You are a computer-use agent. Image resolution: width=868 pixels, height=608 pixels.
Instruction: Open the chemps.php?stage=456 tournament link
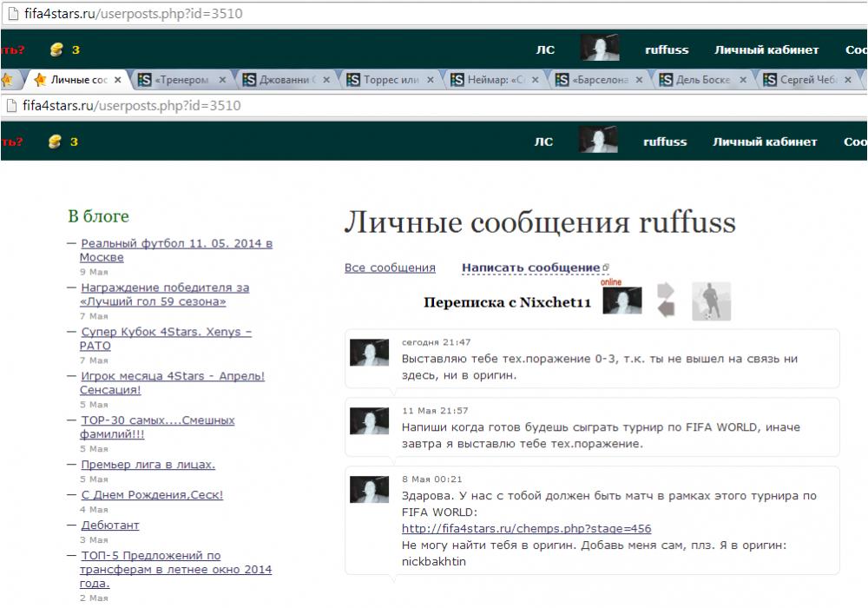(x=526, y=528)
